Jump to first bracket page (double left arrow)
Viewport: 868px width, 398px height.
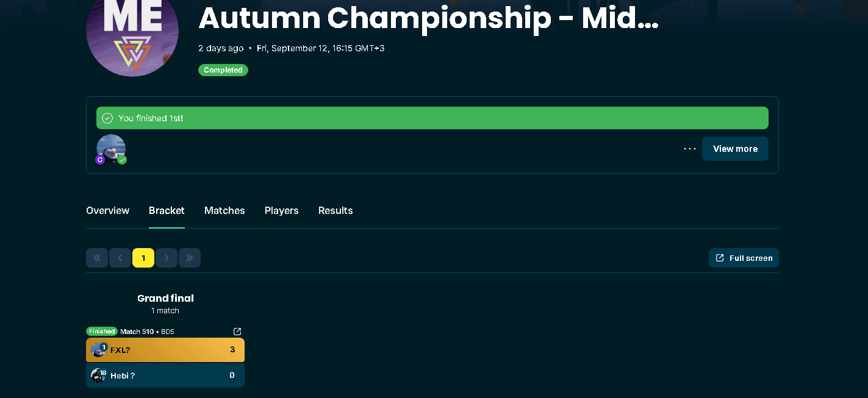97,258
